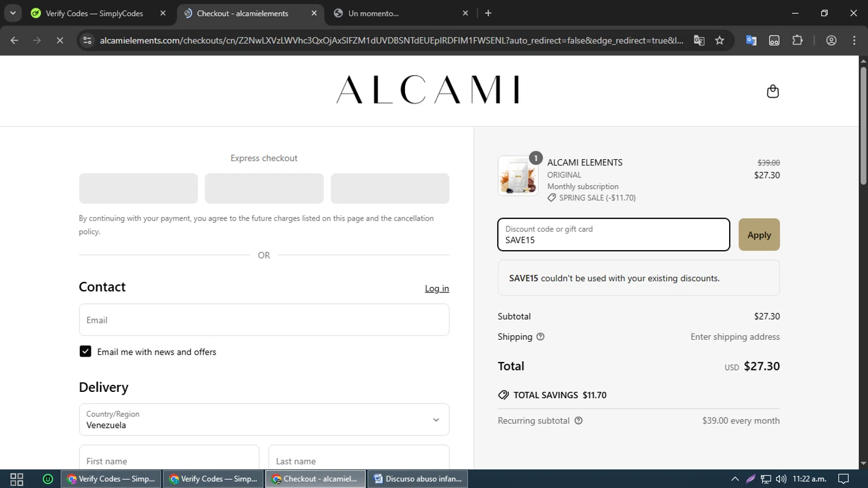Click the feather pen tray icon
The image size is (868, 488).
coord(751,479)
